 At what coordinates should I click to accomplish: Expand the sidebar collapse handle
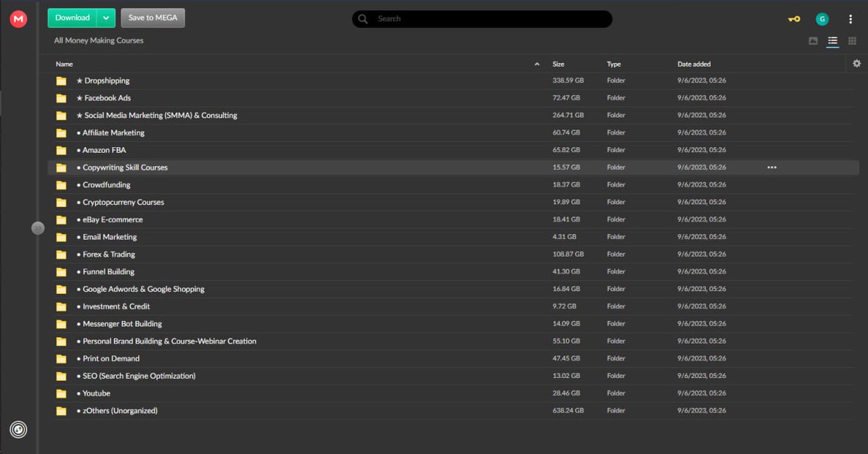tap(38, 228)
